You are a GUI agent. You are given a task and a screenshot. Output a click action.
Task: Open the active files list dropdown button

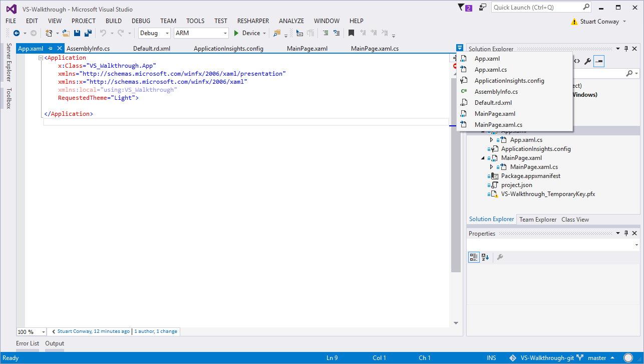coord(460,48)
